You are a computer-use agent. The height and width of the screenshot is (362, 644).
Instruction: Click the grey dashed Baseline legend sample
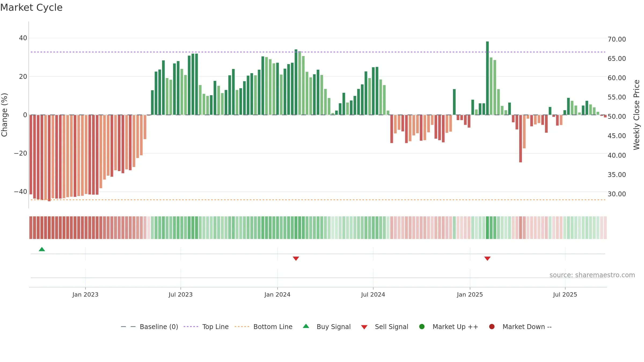tap(128, 327)
